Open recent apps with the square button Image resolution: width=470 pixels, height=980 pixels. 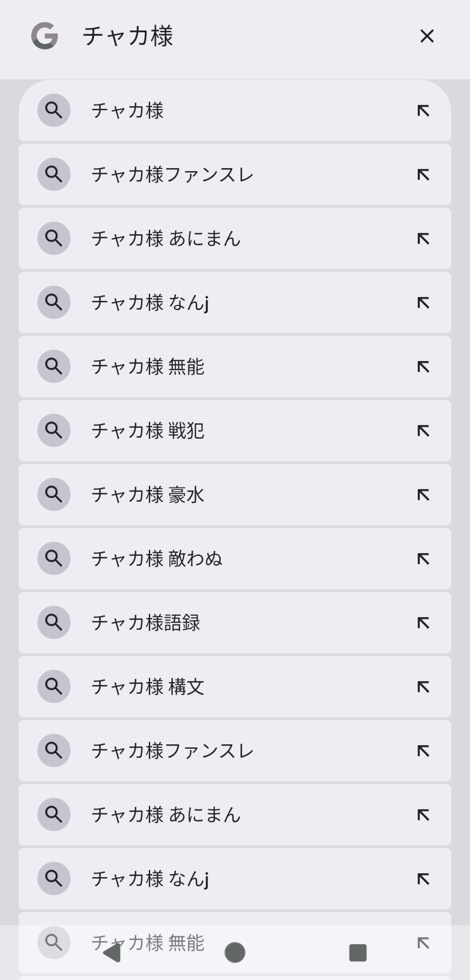pyautogui.click(x=358, y=953)
